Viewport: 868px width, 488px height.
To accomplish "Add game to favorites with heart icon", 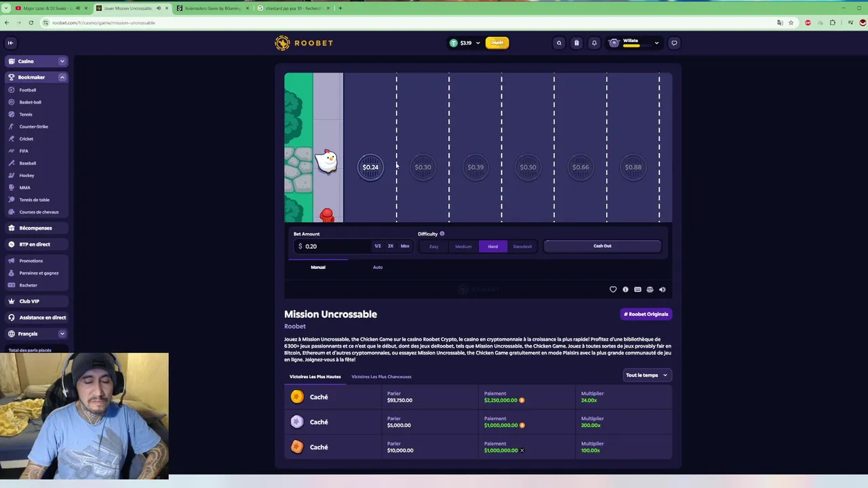I will pos(613,289).
